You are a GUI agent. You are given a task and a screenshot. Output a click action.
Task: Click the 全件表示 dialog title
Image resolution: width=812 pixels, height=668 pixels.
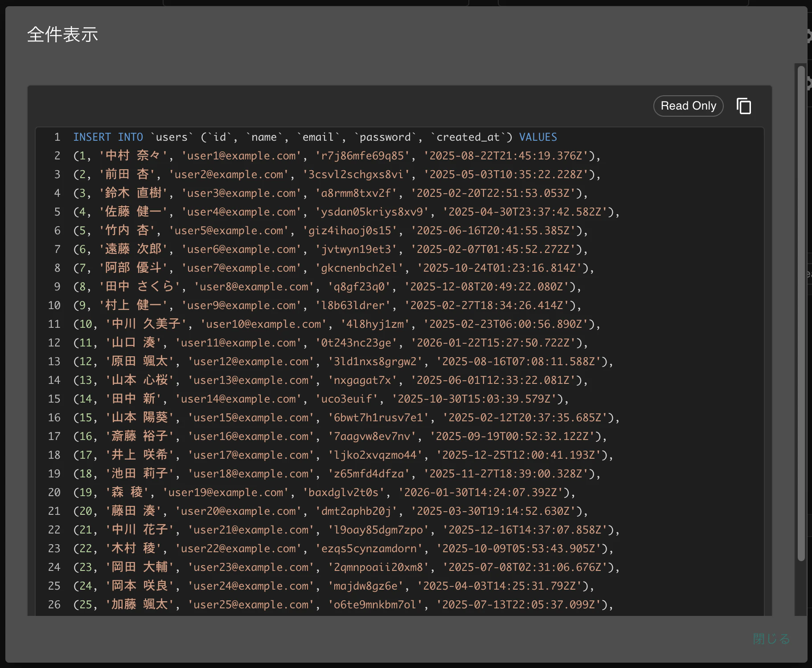pyautogui.click(x=62, y=35)
